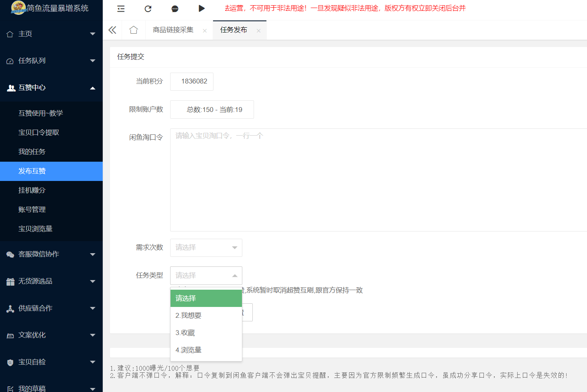Click the black play triangle icon
Screen dimensions: 587x392
coord(201,9)
